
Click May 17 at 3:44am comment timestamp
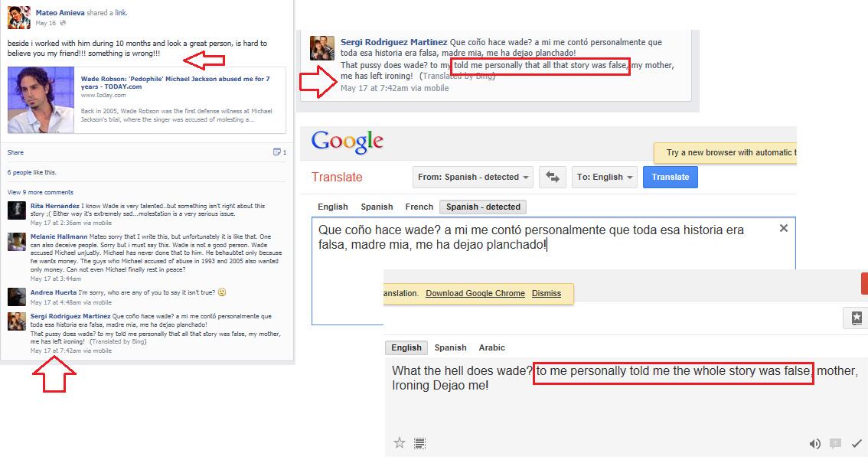pyautogui.click(x=56, y=279)
